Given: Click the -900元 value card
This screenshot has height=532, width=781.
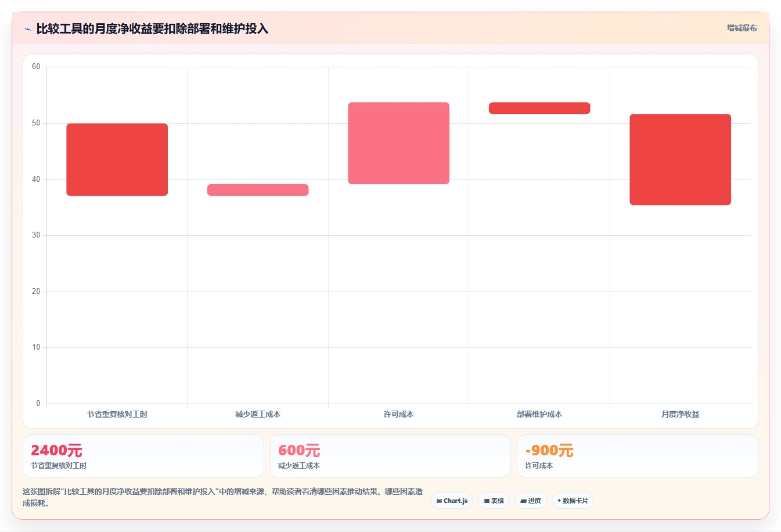Looking at the screenshot, I should [638, 456].
